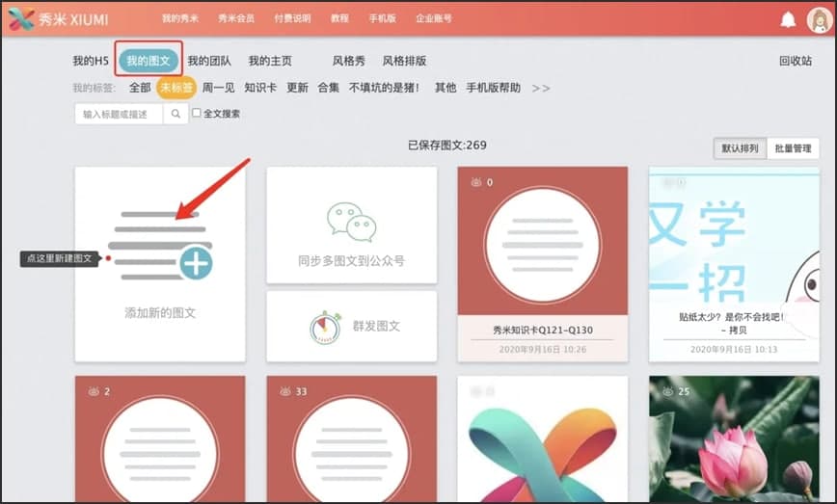Image resolution: width=837 pixels, height=504 pixels.
Task: Switch to the 我的主页 tab
Action: (x=270, y=61)
